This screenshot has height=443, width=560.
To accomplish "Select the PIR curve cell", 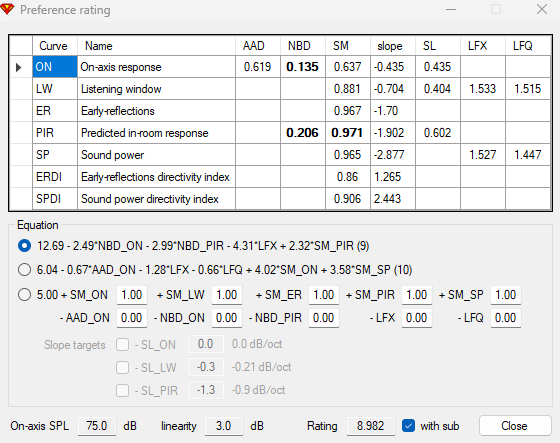I will [x=55, y=133].
